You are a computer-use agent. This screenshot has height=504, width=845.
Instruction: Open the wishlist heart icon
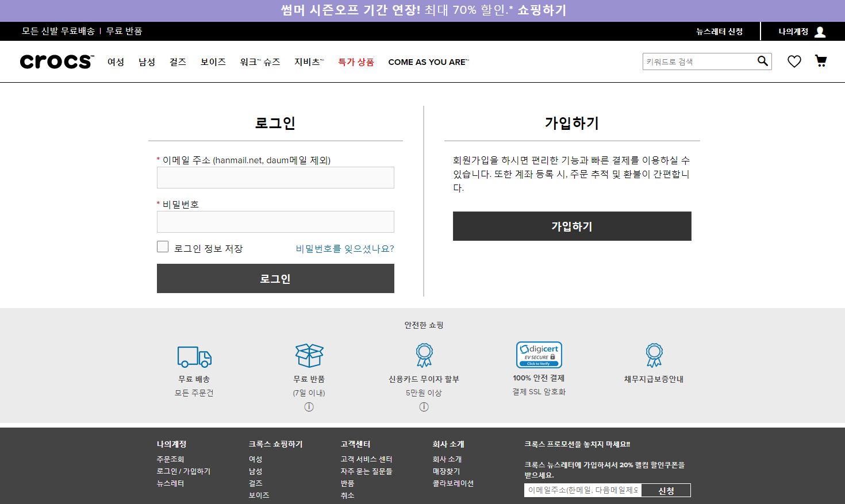pos(794,61)
